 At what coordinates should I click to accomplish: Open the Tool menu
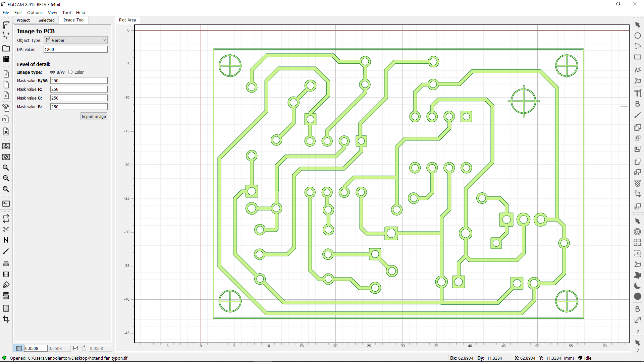pyautogui.click(x=66, y=12)
